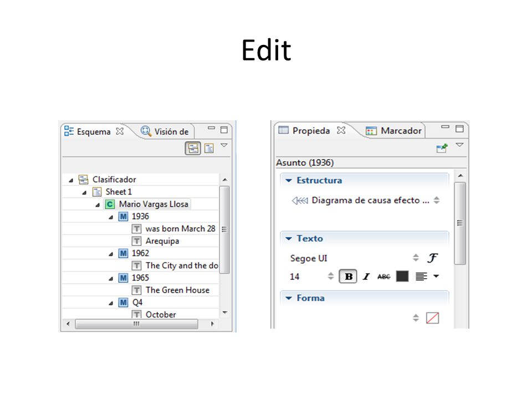
Task: Collapse the Mario Vargas Llosa node
Action: click(x=98, y=204)
